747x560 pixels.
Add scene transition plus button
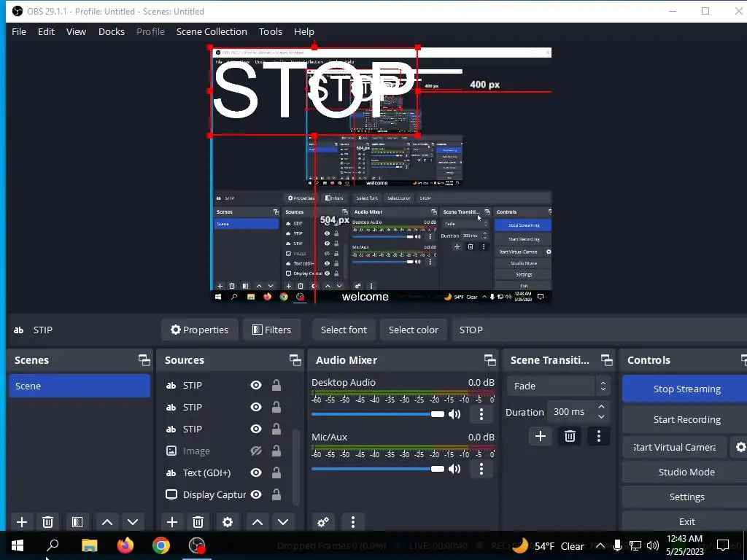click(541, 436)
